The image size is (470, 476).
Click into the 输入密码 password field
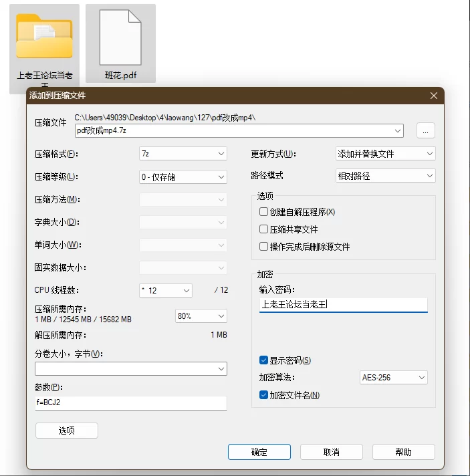pyautogui.click(x=344, y=304)
